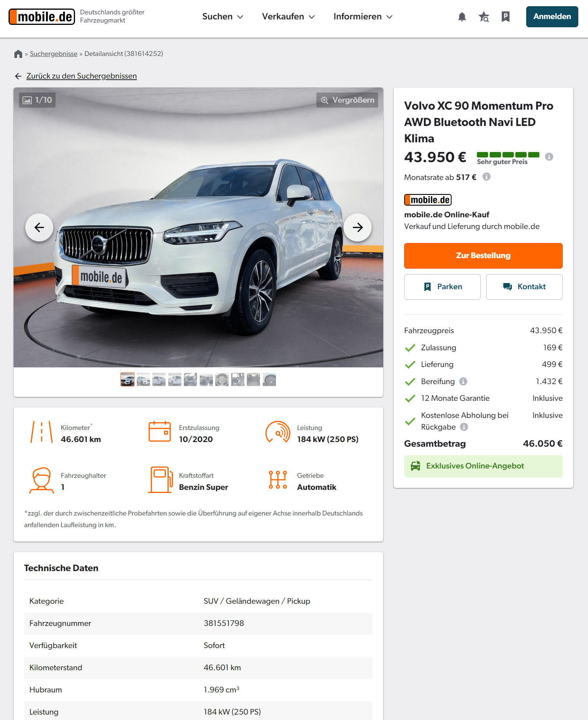This screenshot has width=588, height=720.
Task: Click the Leistung speedometer icon
Action: pos(278,432)
